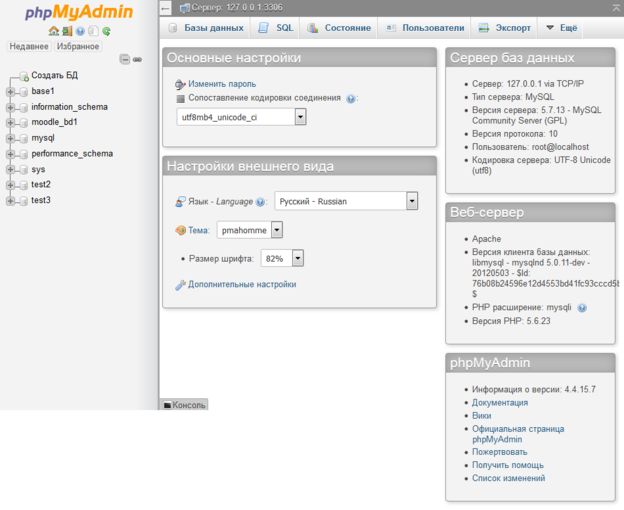
Task: Click the theme palette icon beside Тема
Action: 180,230
